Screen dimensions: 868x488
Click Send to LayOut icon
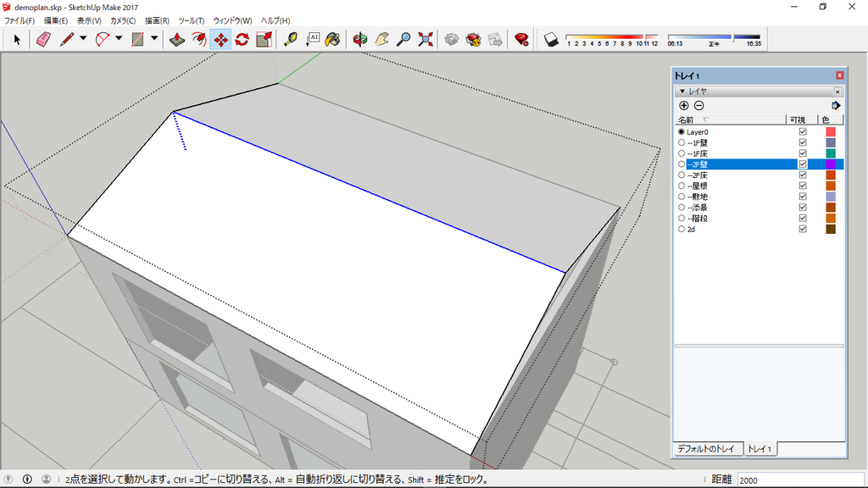coord(495,40)
